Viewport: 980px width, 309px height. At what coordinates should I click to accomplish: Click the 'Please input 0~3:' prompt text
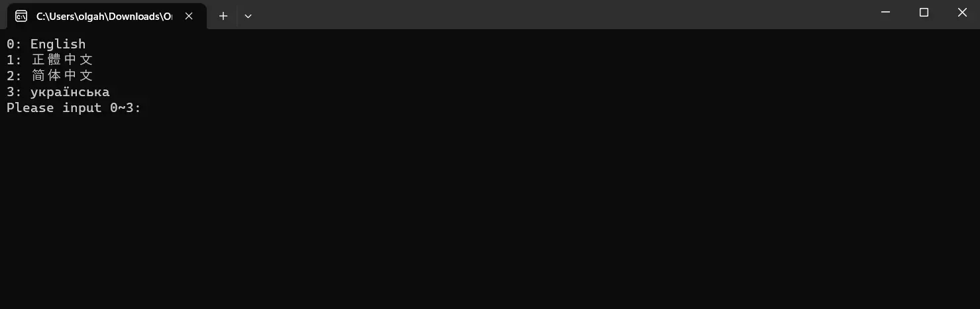tap(74, 107)
